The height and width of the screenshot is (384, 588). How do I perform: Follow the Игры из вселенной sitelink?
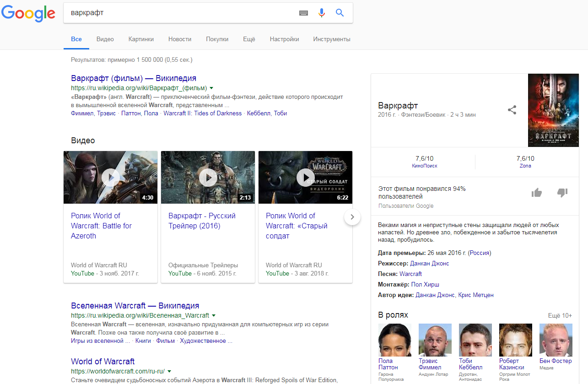click(x=100, y=341)
